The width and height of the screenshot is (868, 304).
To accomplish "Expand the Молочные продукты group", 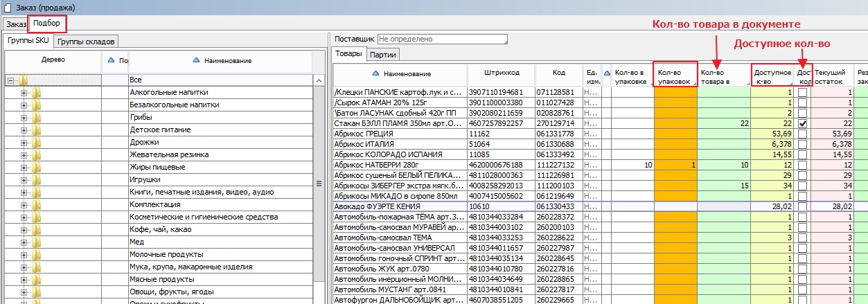I will (24, 255).
